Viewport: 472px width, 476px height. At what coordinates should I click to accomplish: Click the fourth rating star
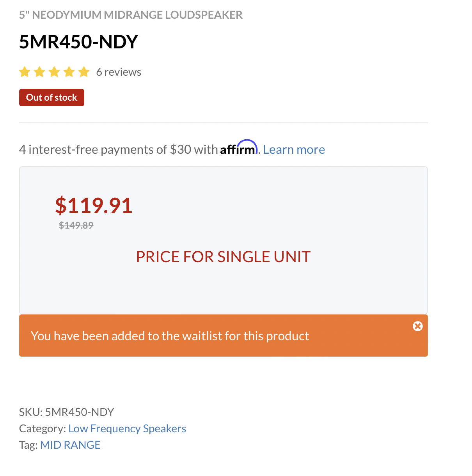[69, 72]
